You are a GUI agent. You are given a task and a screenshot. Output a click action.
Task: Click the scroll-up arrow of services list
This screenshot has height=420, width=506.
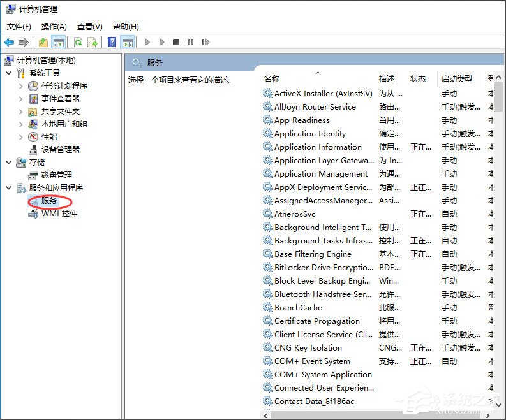click(x=498, y=77)
